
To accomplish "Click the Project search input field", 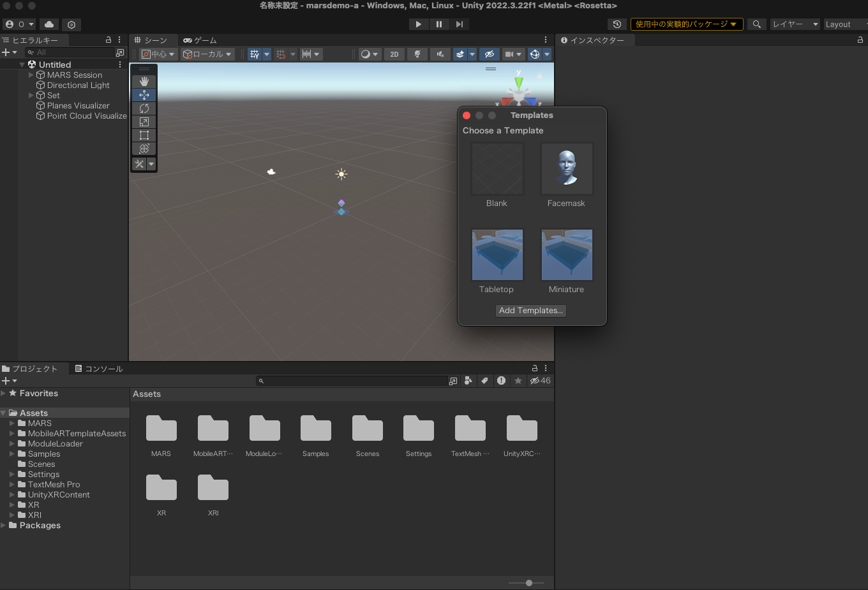I will point(352,381).
